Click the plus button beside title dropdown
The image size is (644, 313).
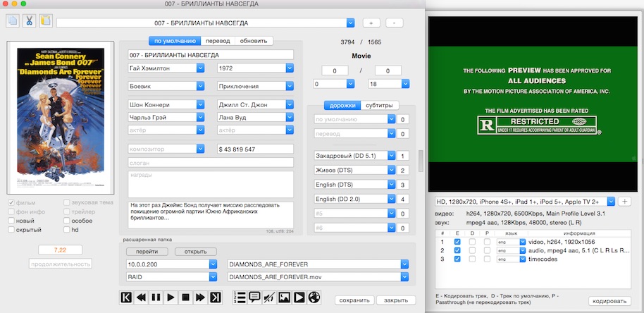371,23
